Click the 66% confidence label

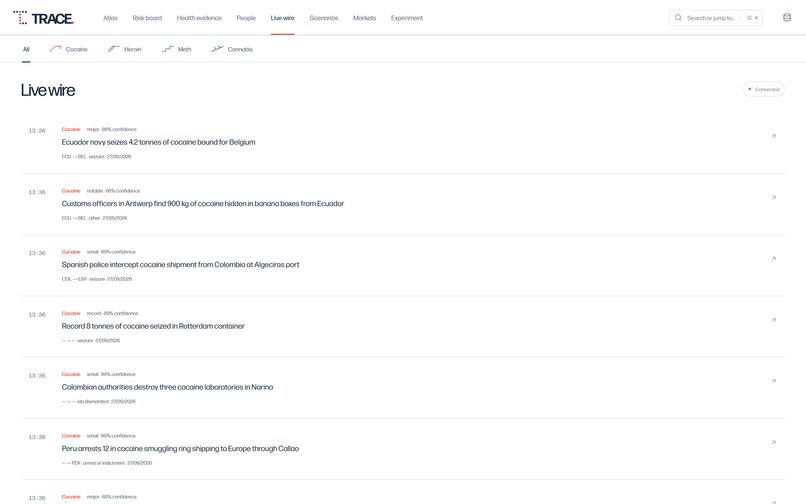[x=122, y=191]
